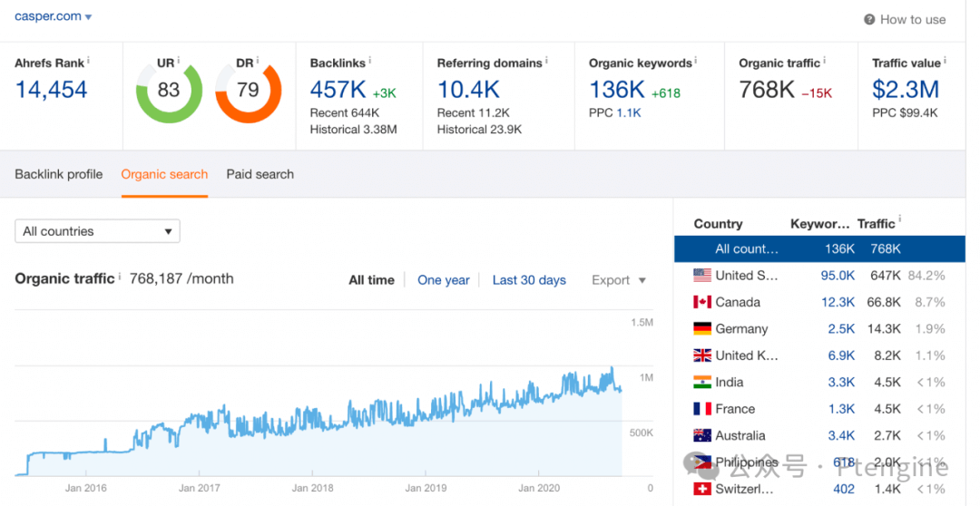The width and height of the screenshot is (980, 506).
Task: Click info icon beside Traffic value
Action: pos(945,61)
